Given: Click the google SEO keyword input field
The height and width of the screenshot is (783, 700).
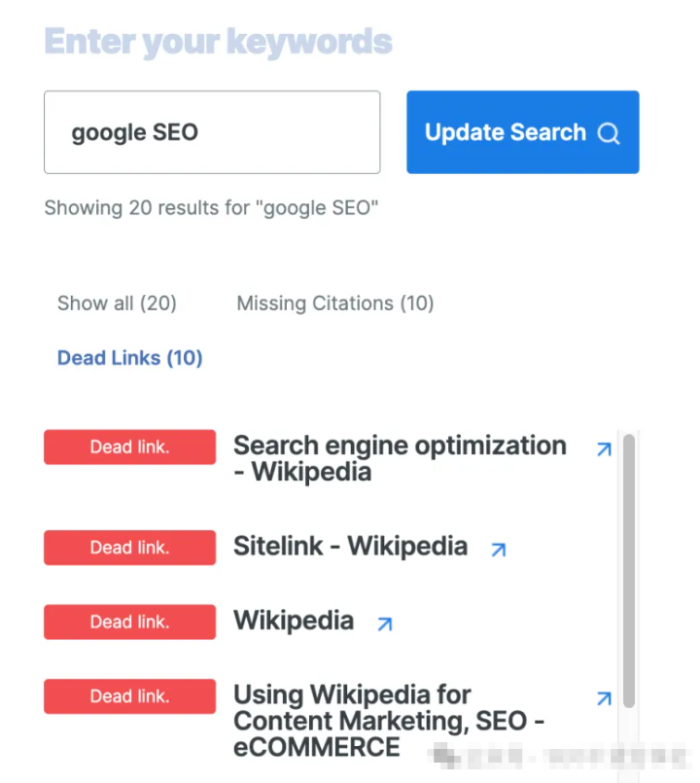Looking at the screenshot, I should [212, 132].
